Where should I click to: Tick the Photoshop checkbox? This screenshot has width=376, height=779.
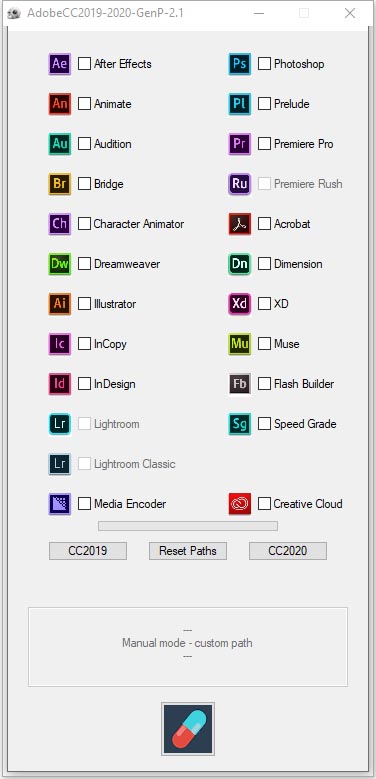(265, 64)
